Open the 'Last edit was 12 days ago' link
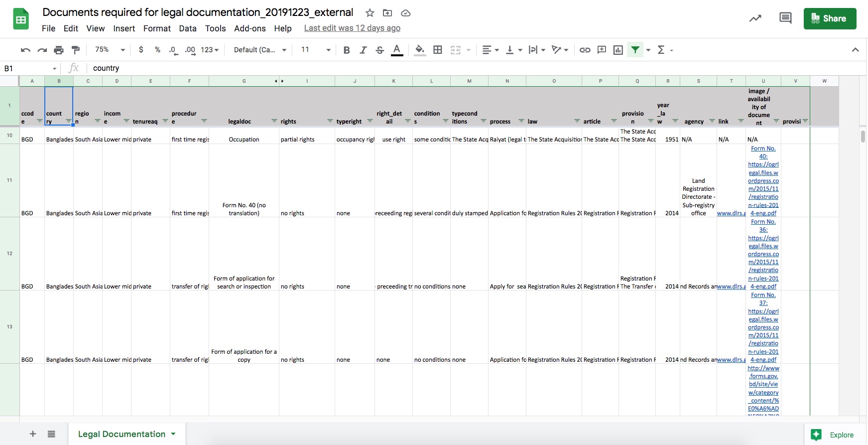The image size is (868, 445). pos(352,28)
